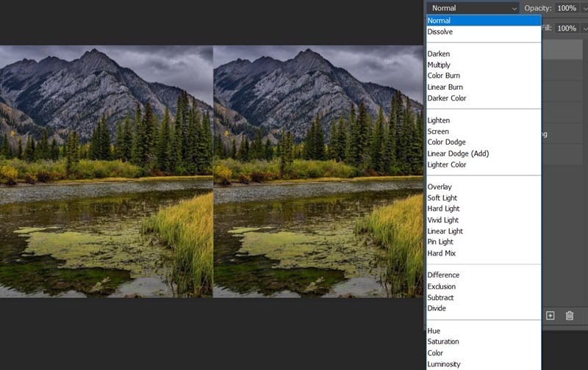Apply the Difference blend mode
The height and width of the screenshot is (370, 588).
coord(443,275)
